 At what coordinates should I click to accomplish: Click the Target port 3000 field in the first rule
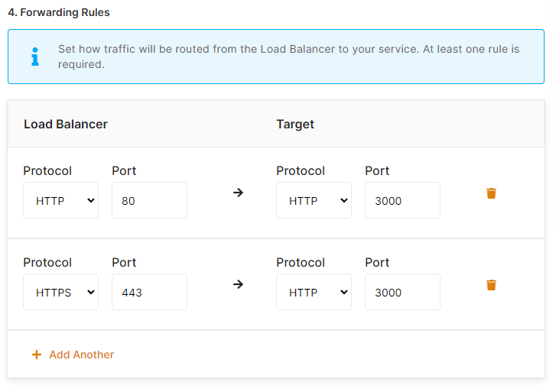pos(402,200)
